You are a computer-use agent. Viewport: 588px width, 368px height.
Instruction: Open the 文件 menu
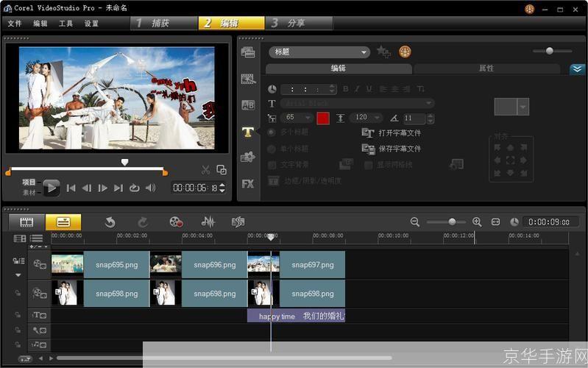coord(14,24)
